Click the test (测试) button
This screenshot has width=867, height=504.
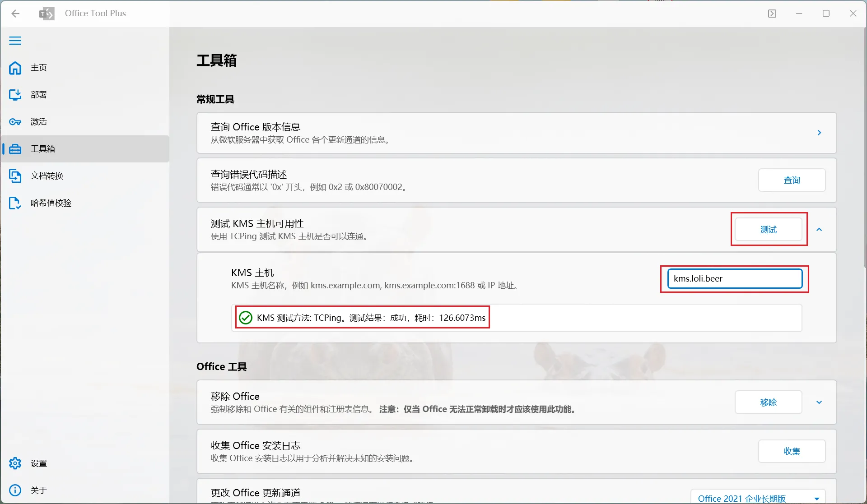tap(768, 230)
